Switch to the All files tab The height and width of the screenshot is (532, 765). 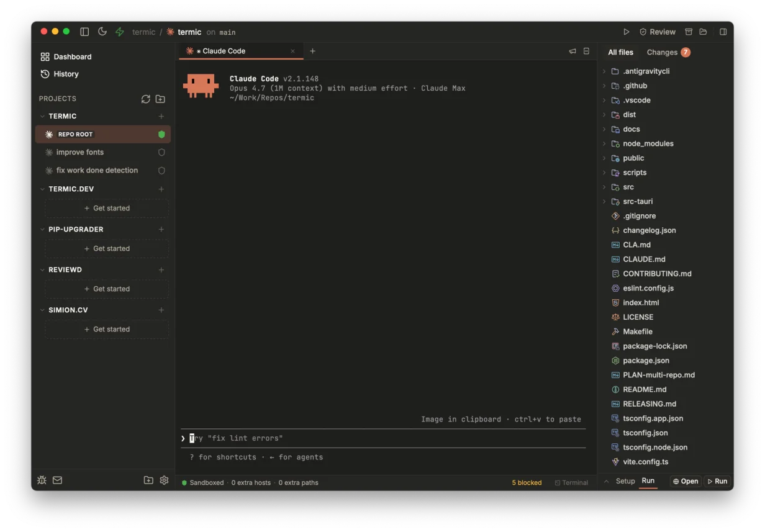[620, 52]
